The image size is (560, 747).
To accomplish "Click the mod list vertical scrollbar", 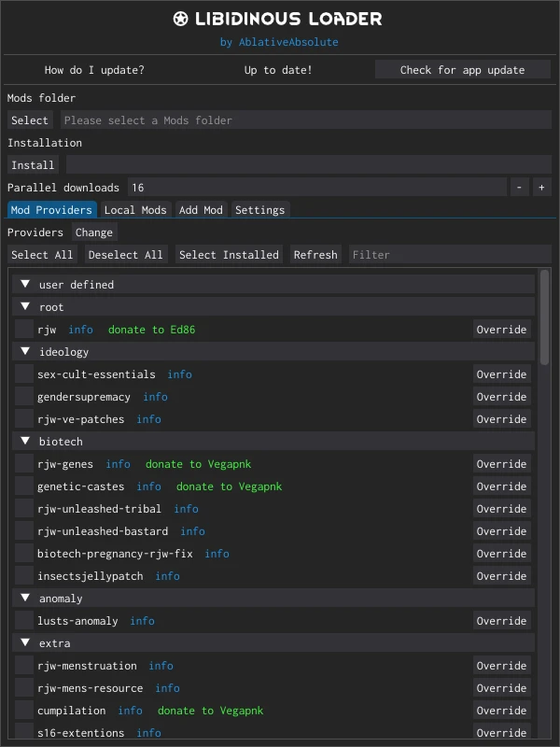I will (x=545, y=317).
